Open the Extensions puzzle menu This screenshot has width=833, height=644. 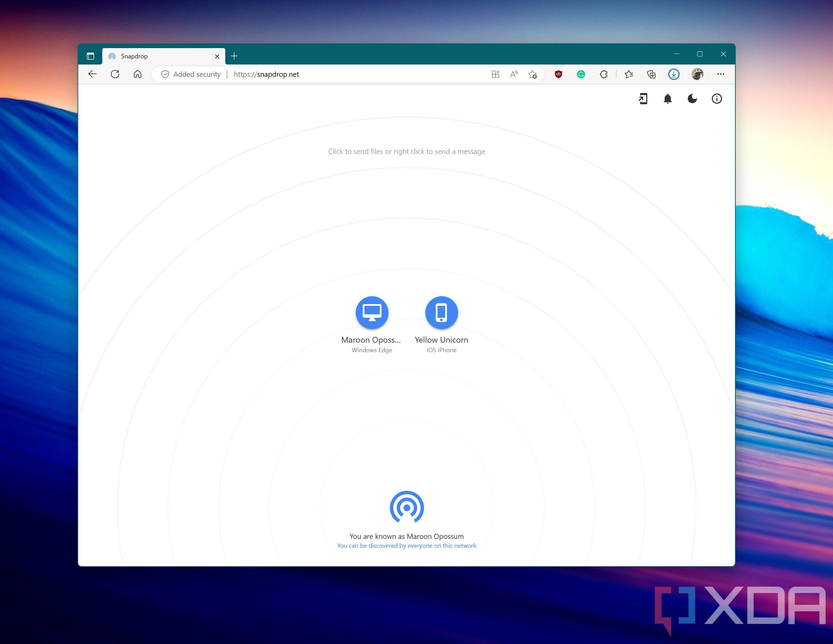(x=604, y=74)
